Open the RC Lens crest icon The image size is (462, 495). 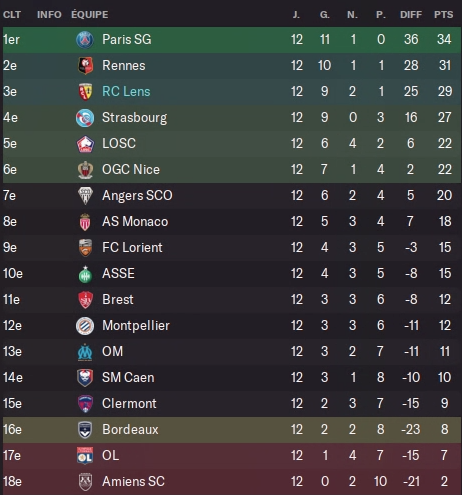85,92
